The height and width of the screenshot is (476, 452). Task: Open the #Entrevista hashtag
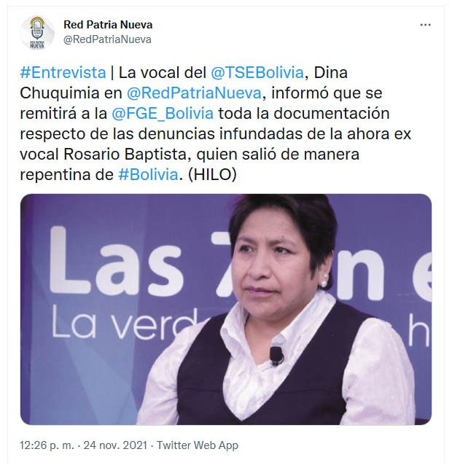[63, 73]
